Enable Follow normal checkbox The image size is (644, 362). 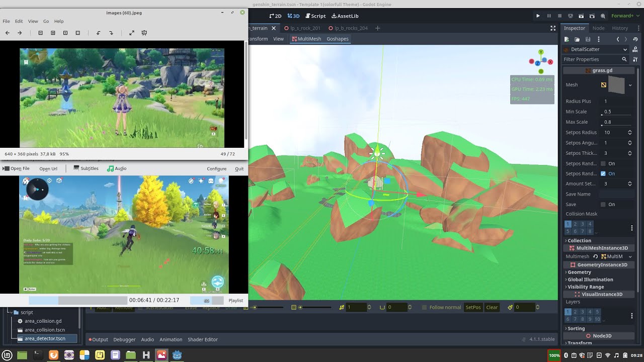pos(424,307)
